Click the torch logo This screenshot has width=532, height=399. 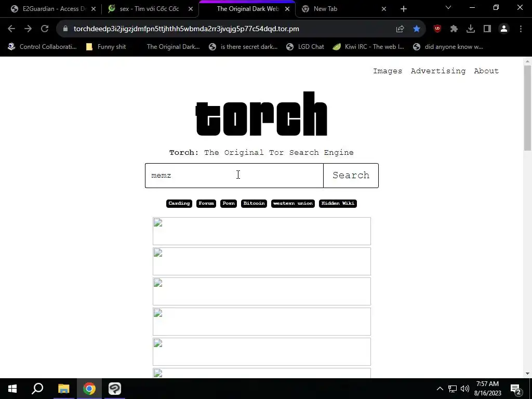coord(261,114)
